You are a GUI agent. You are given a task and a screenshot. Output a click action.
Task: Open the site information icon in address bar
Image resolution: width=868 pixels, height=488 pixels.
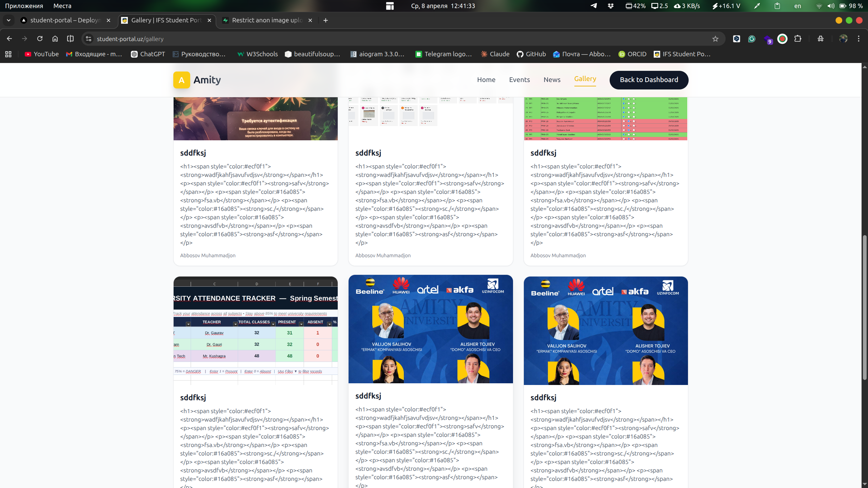click(88, 39)
